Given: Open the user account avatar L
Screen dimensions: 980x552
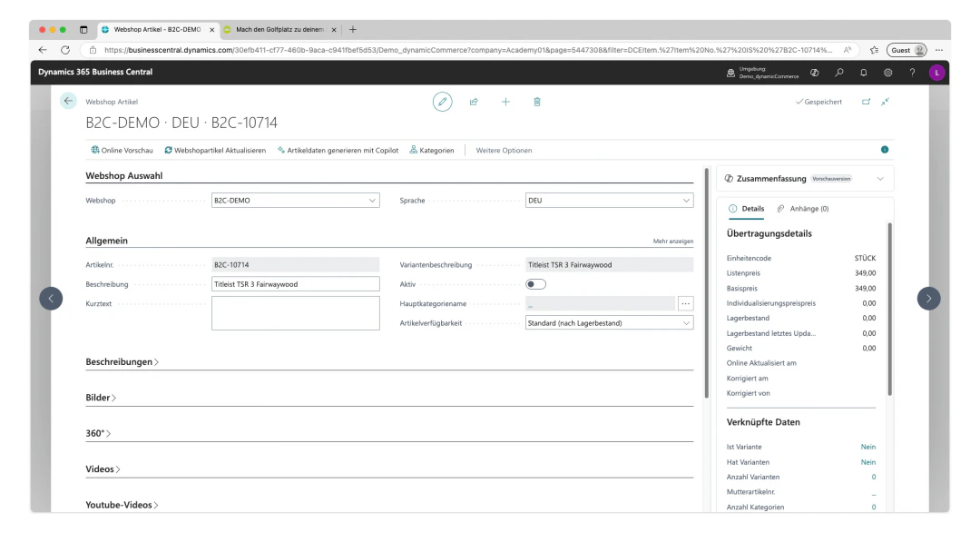Looking at the screenshot, I should (936, 73).
